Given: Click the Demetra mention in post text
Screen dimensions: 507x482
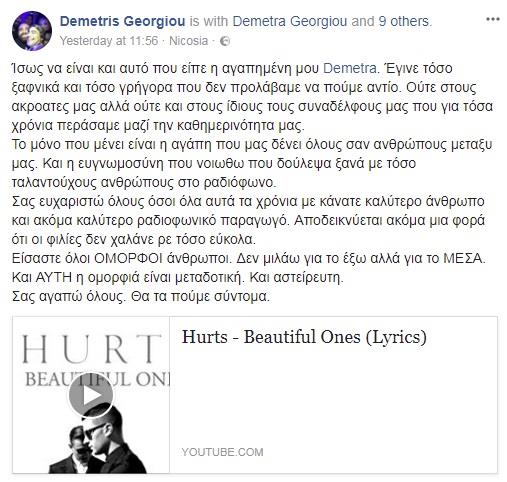Looking at the screenshot, I should (350, 68).
